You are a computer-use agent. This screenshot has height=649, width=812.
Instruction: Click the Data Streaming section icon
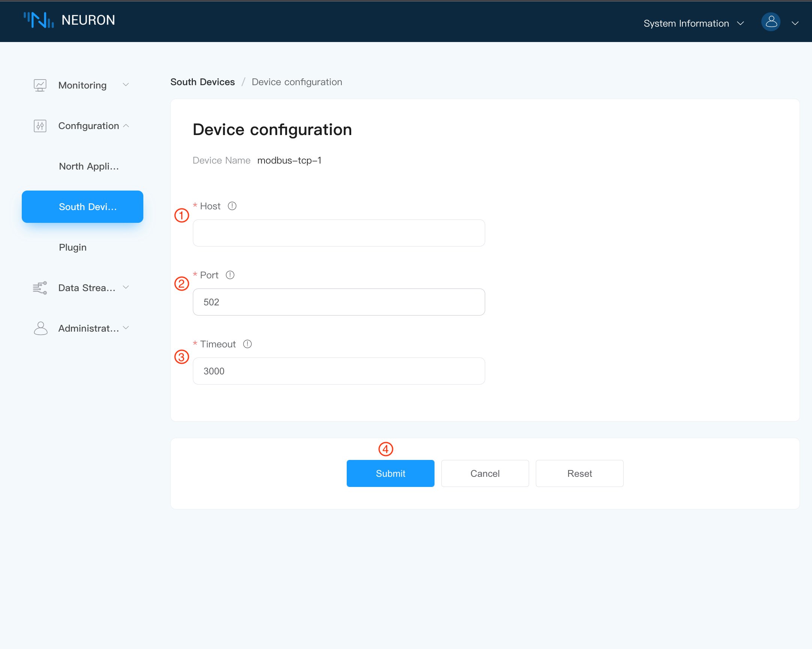pyautogui.click(x=41, y=287)
